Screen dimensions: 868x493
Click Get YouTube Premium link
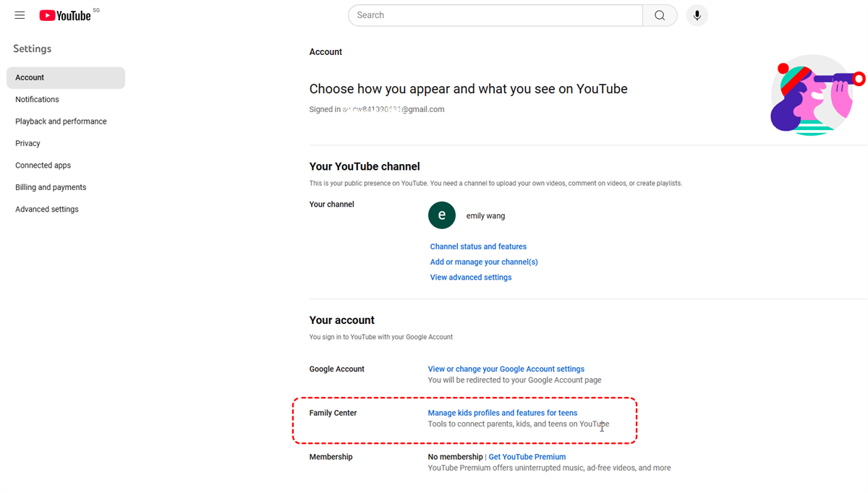coord(527,457)
